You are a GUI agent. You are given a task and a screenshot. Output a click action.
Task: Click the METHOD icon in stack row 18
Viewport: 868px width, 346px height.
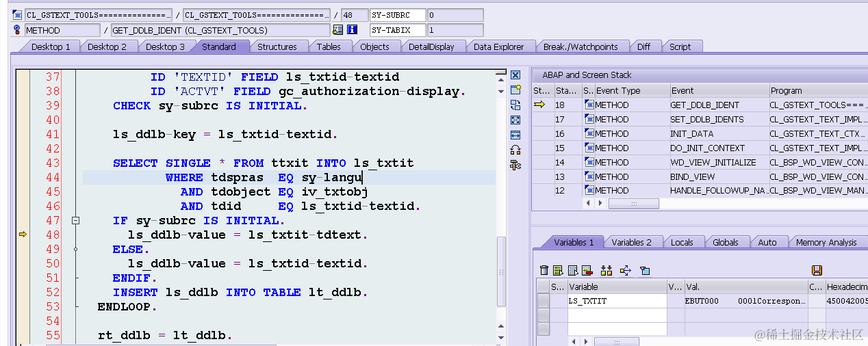[x=589, y=105]
